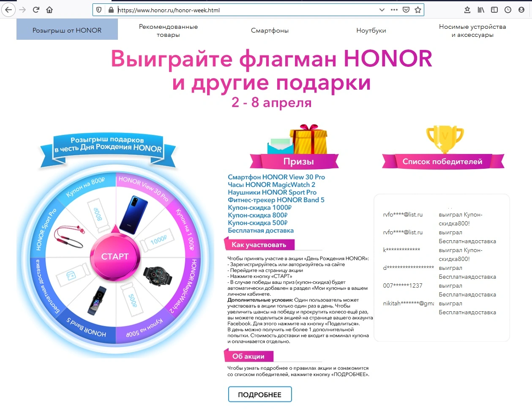Click prize line Купон-скидка 1000₽

(x=260, y=208)
